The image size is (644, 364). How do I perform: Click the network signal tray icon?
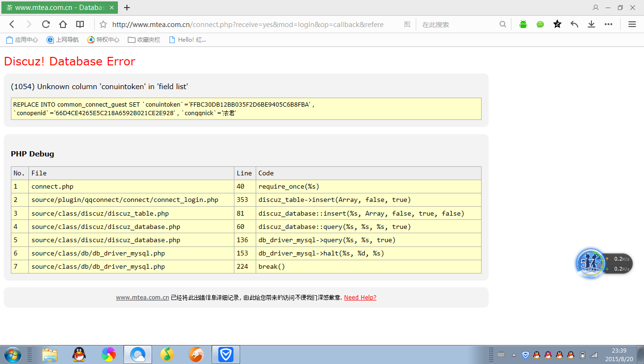pyautogui.click(x=594, y=355)
